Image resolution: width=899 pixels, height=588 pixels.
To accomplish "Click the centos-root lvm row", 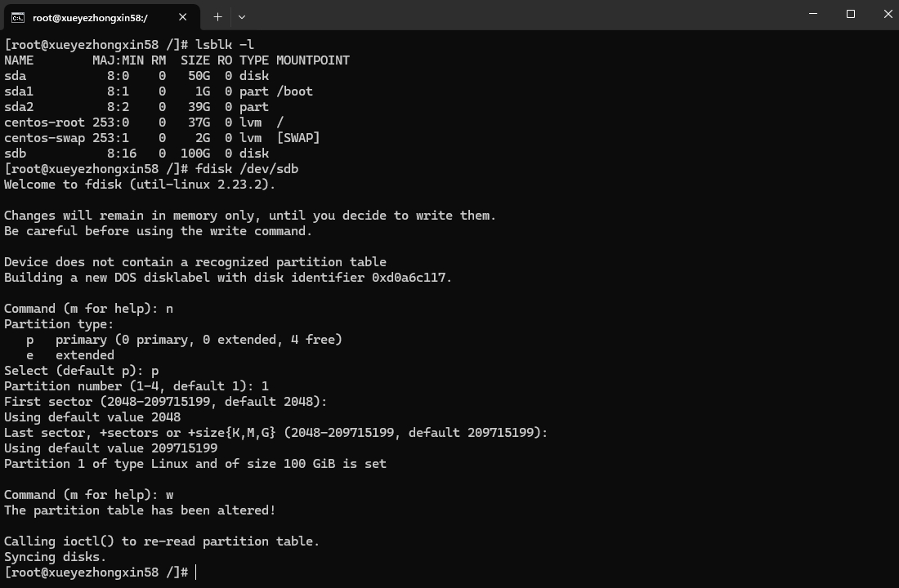I will [144, 122].
